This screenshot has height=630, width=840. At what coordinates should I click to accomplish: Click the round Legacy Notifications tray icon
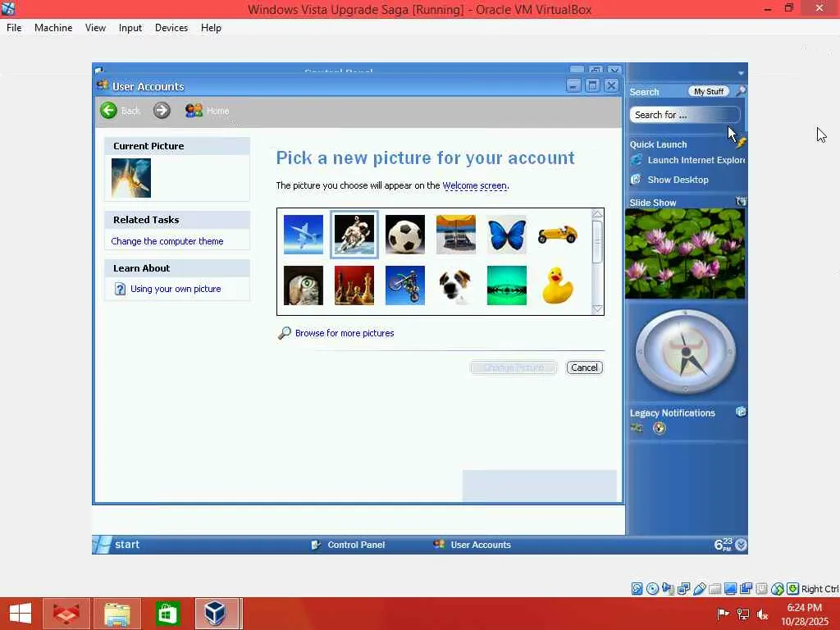(x=660, y=428)
